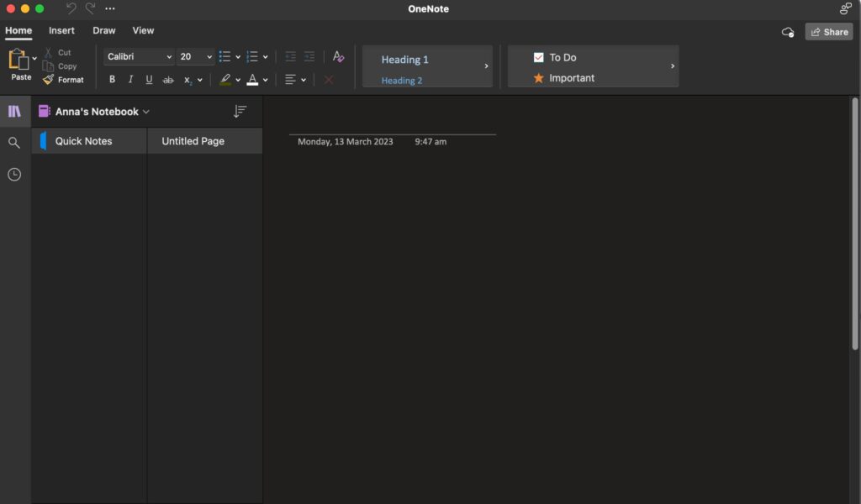Open Search with the magnifying glass
Viewport: 861px width, 504px height.
click(x=14, y=143)
